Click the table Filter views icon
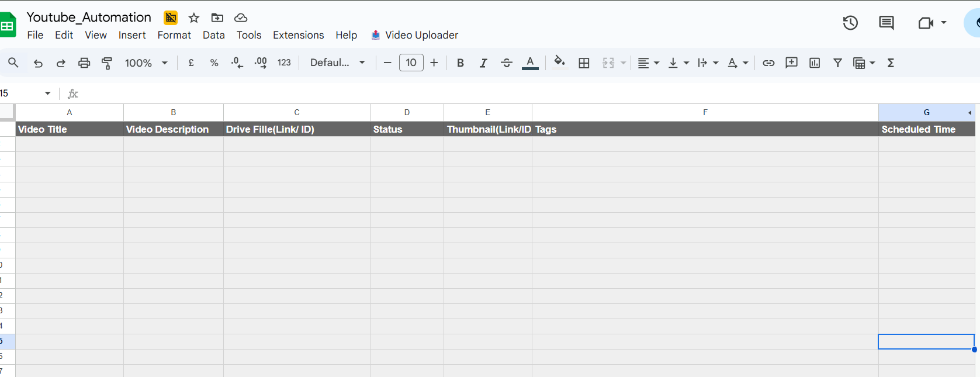The width and height of the screenshot is (980, 377). coord(859,63)
